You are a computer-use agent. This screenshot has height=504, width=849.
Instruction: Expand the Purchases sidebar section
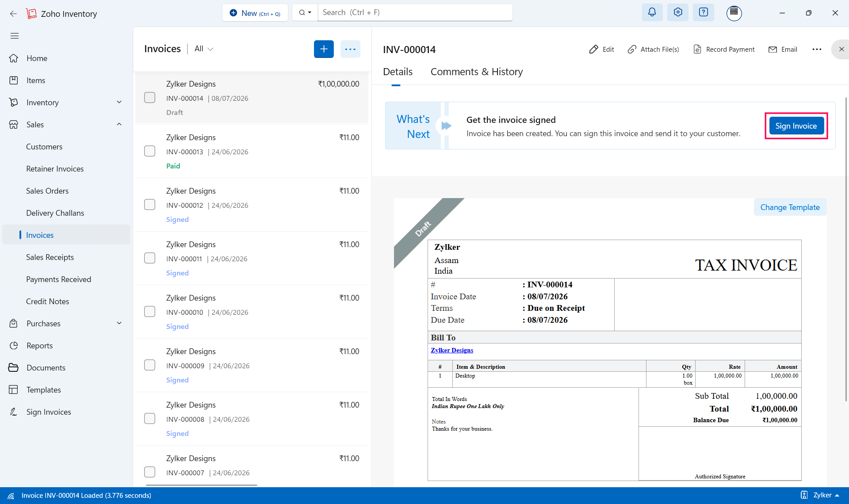pyautogui.click(x=119, y=323)
